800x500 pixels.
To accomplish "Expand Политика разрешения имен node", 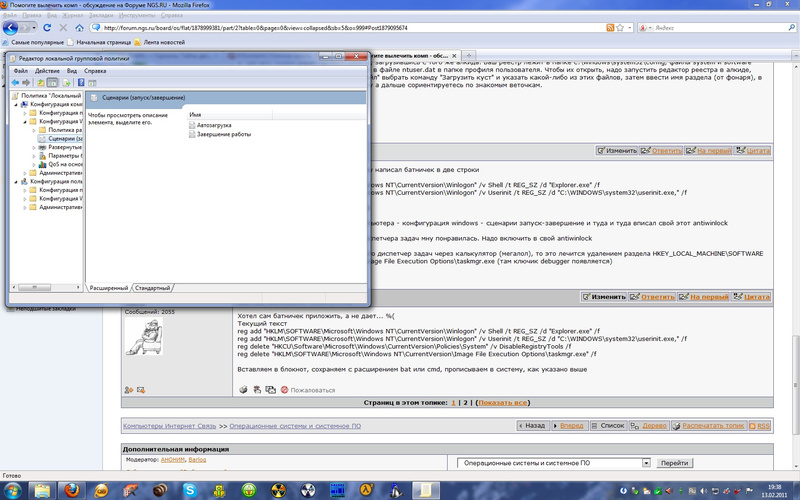I will point(34,130).
